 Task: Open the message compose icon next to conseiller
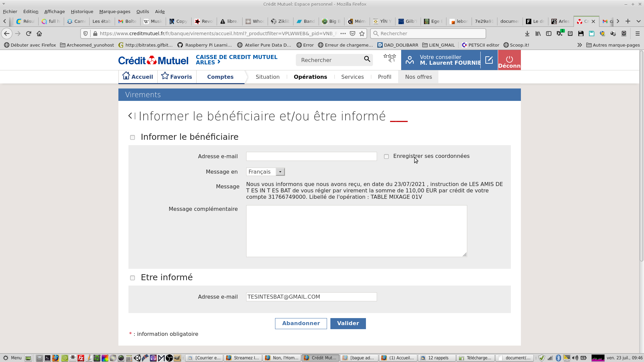(489, 60)
